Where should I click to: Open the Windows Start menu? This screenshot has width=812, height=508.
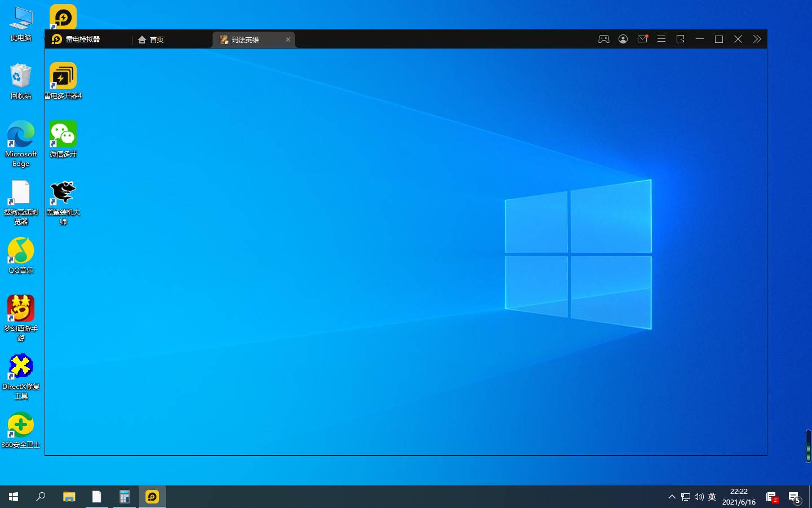[x=14, y=497]
